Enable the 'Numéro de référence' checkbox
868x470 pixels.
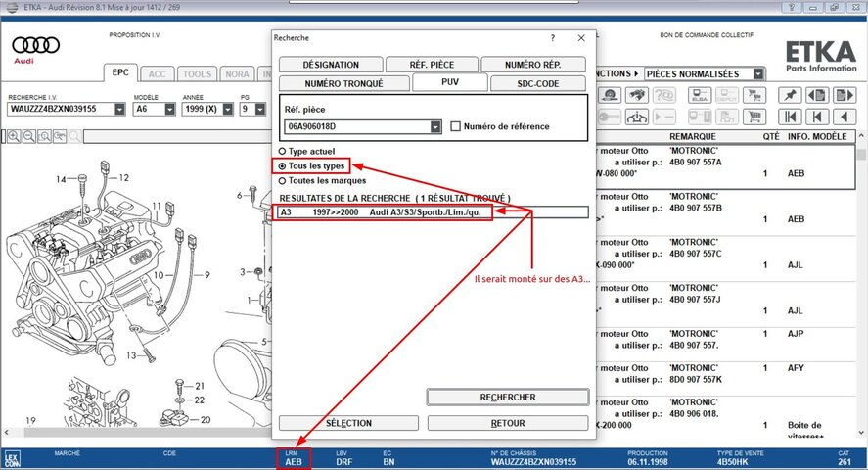(x=456, y=126)
